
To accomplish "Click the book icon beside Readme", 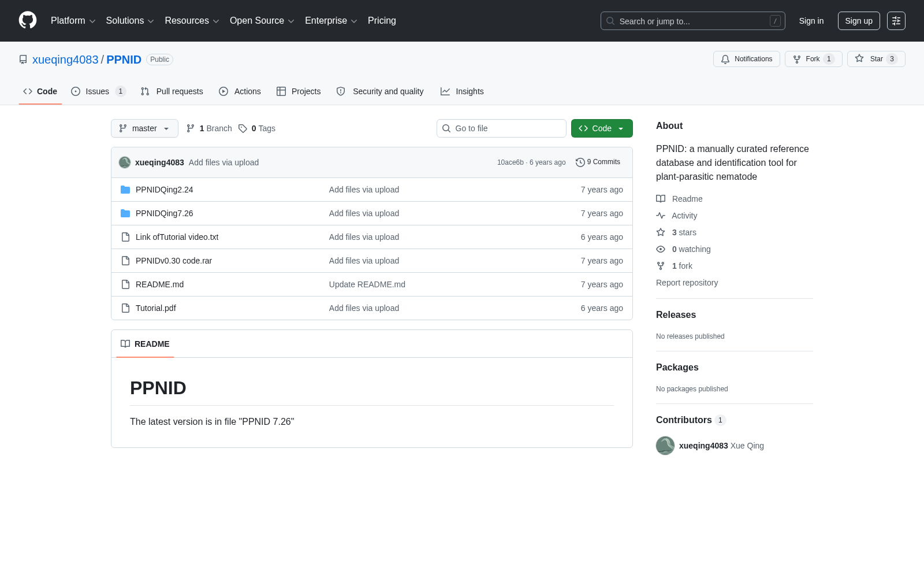I will [x=661, y=199].
